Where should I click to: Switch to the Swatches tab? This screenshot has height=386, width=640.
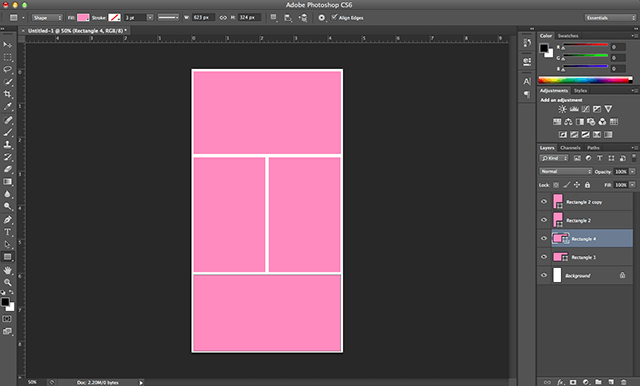click(x=568, y=36)
